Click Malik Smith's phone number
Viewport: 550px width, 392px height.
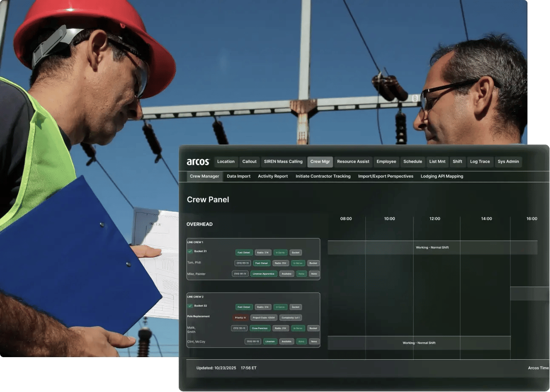(x=239, y=328)
